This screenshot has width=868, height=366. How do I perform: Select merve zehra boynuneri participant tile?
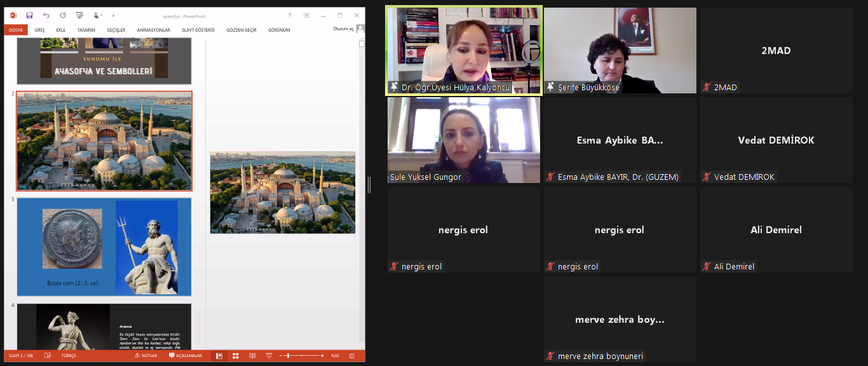620,320
